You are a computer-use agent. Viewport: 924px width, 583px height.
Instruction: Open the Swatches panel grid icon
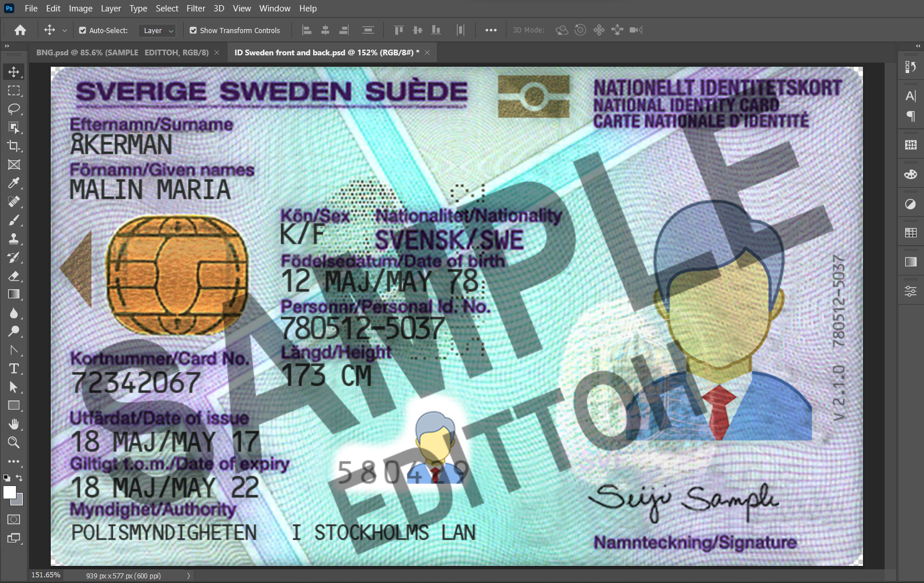[x=911, y=233]
